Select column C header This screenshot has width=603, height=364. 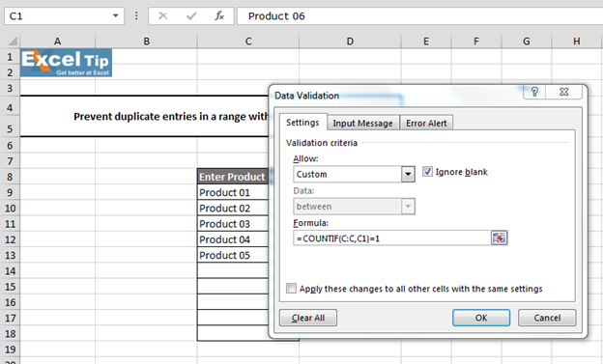(x=248, y=42)
